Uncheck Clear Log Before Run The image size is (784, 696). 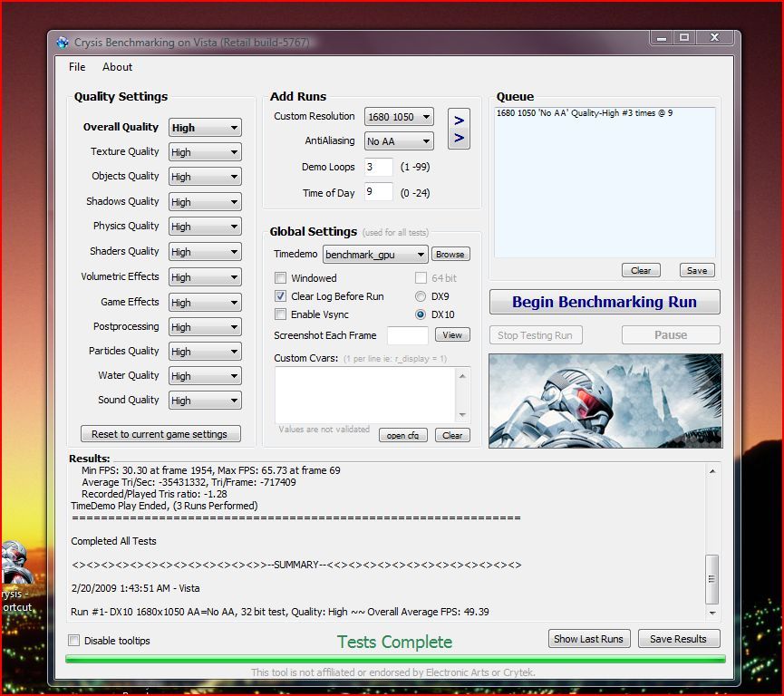(x=280, y=296)
